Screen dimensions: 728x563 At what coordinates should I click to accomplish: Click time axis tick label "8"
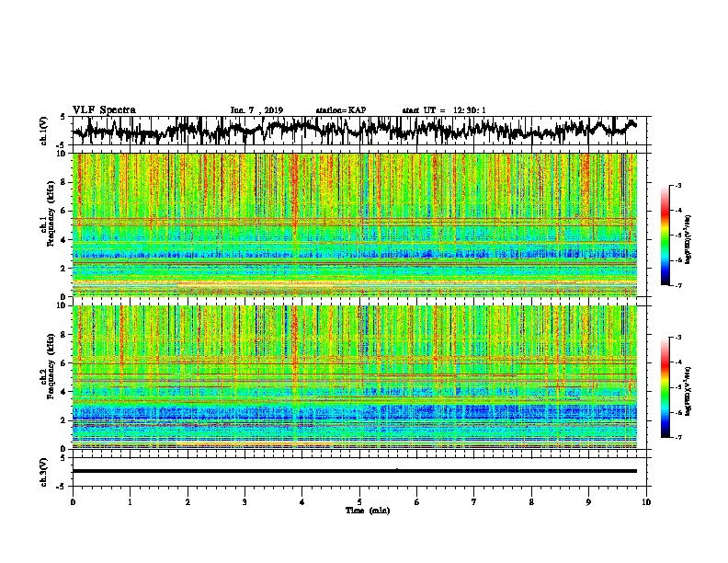point(531,502)
